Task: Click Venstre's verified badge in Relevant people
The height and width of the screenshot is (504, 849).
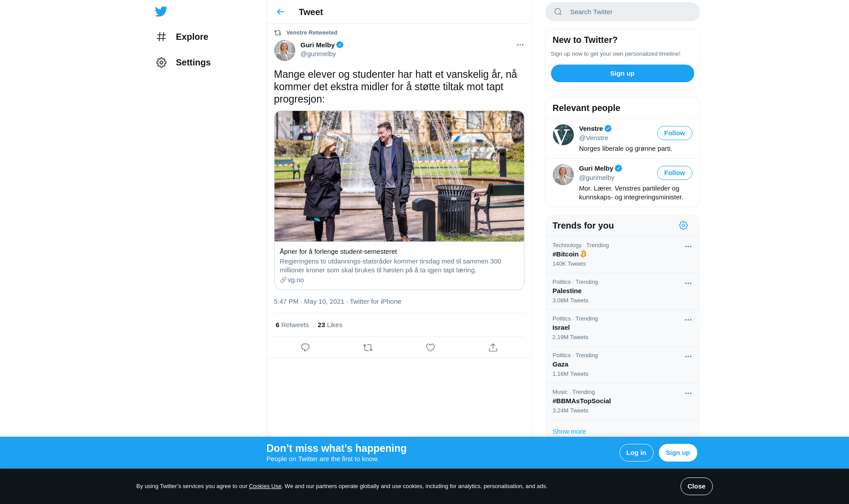Action: pyautogui.click(x=608, y=129)
